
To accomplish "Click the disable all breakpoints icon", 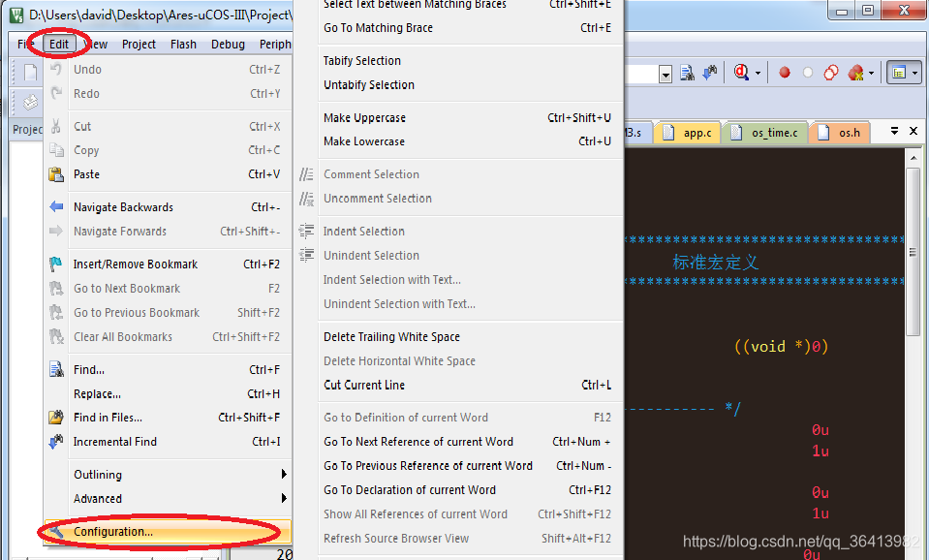I will pos(830,73).
